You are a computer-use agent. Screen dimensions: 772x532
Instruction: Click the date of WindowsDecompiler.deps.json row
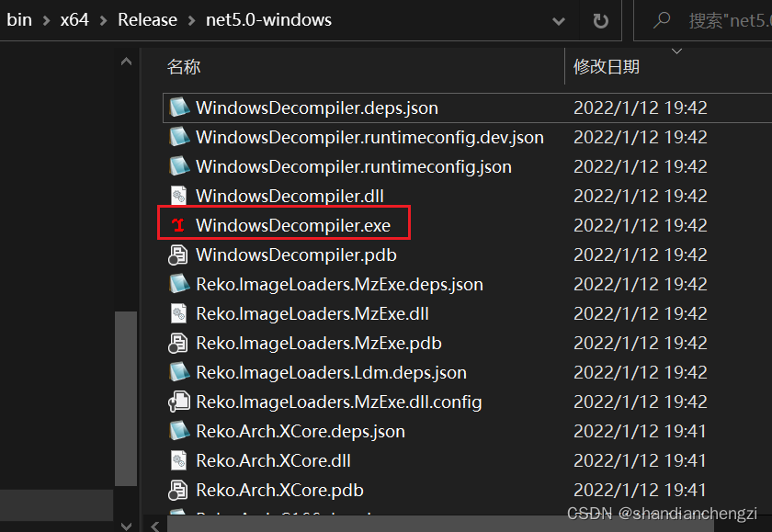point(640,108)
